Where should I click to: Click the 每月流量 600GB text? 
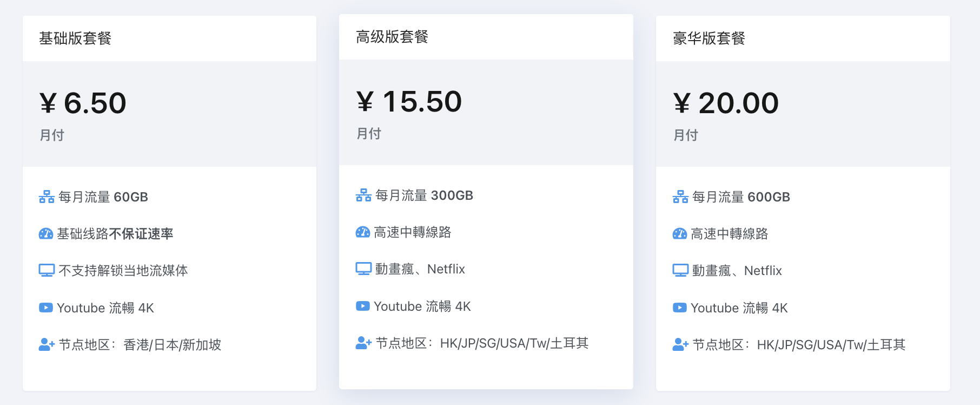741,197
